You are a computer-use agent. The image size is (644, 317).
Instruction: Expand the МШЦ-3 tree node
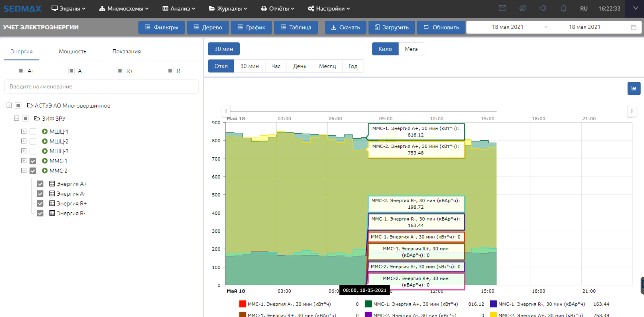tap(24, 151)
